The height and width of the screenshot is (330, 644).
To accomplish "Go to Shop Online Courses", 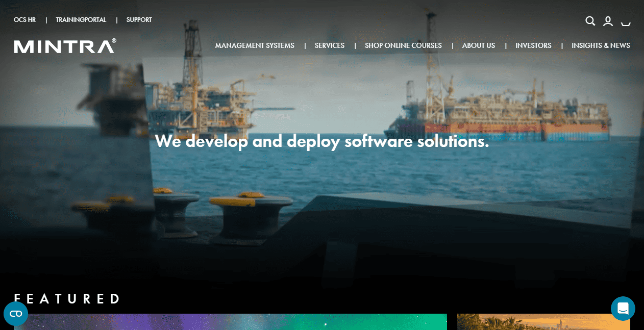I will click(x=403, y=45).
